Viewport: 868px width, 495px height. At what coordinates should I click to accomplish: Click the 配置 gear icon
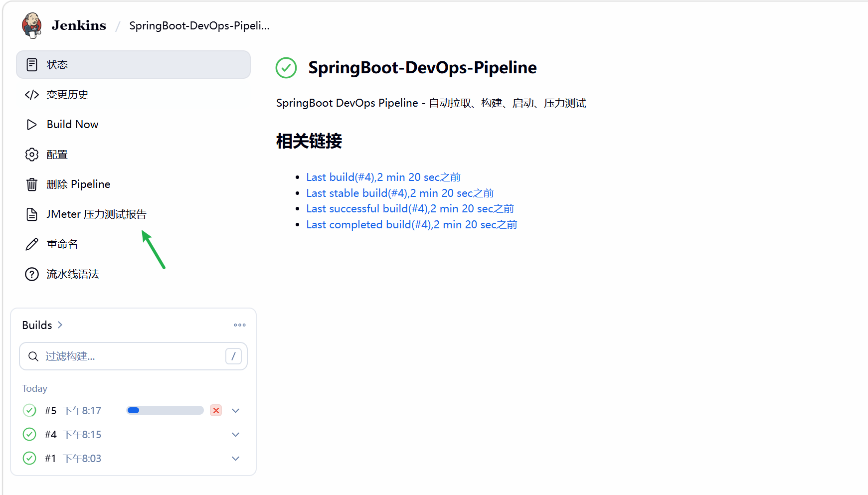coord(32,155)
